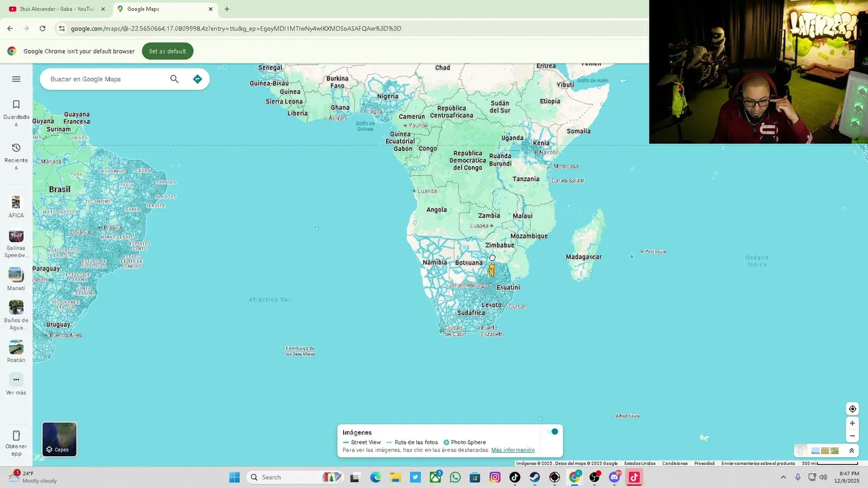Click Enviar comentarios sobre el producto
This screenshot has width=868, height=488.
[758, 464]
